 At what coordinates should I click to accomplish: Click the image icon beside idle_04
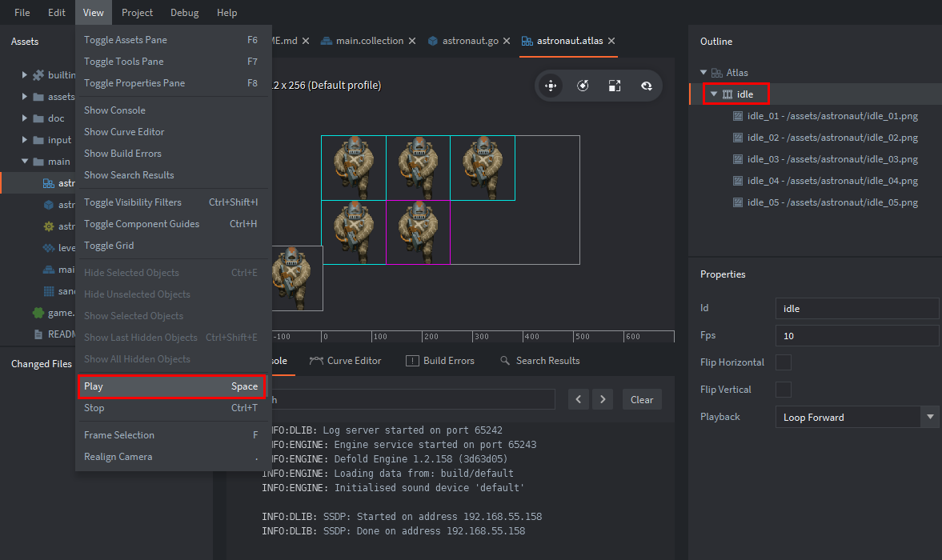click(738, 181)
